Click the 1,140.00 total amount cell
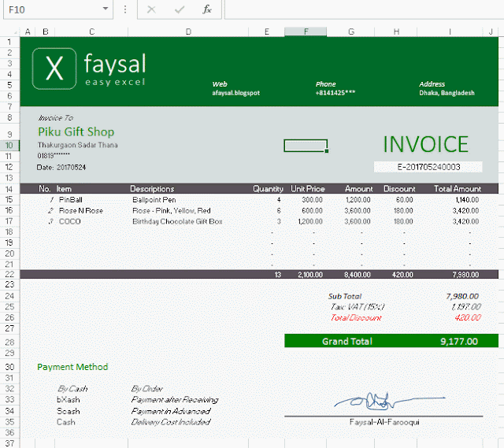This screenshot has height=448, width=504. click(x=467, y=199)
